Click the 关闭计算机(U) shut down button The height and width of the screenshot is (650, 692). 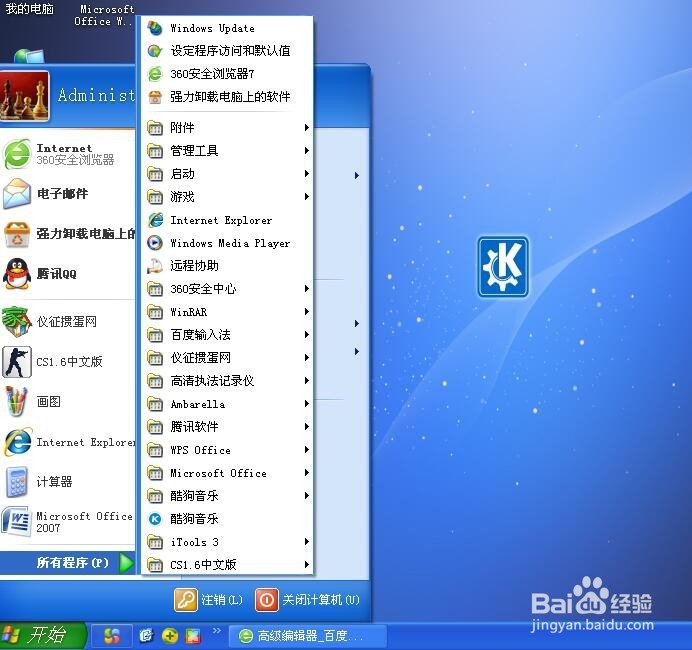point(308,600)
